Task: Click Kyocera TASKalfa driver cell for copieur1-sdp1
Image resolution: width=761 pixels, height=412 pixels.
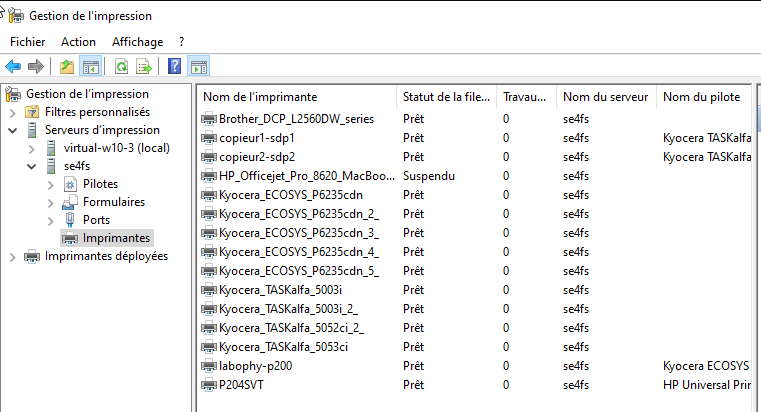Action: [707, 138]
